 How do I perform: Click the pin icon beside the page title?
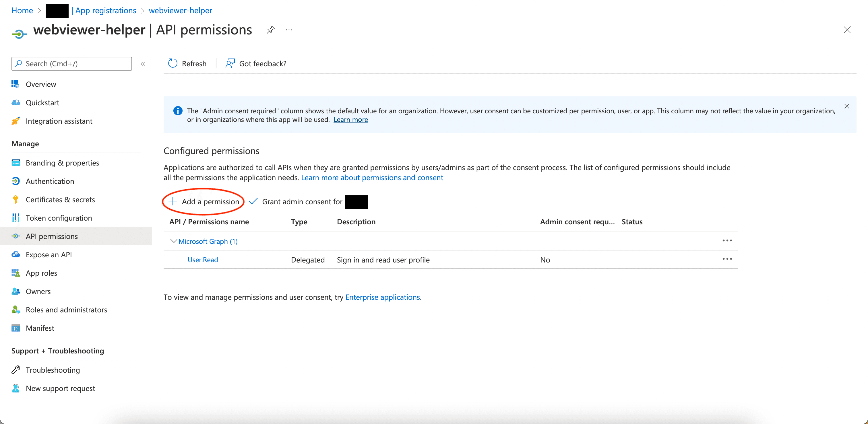pyautogui.click(x=270, y=30)
